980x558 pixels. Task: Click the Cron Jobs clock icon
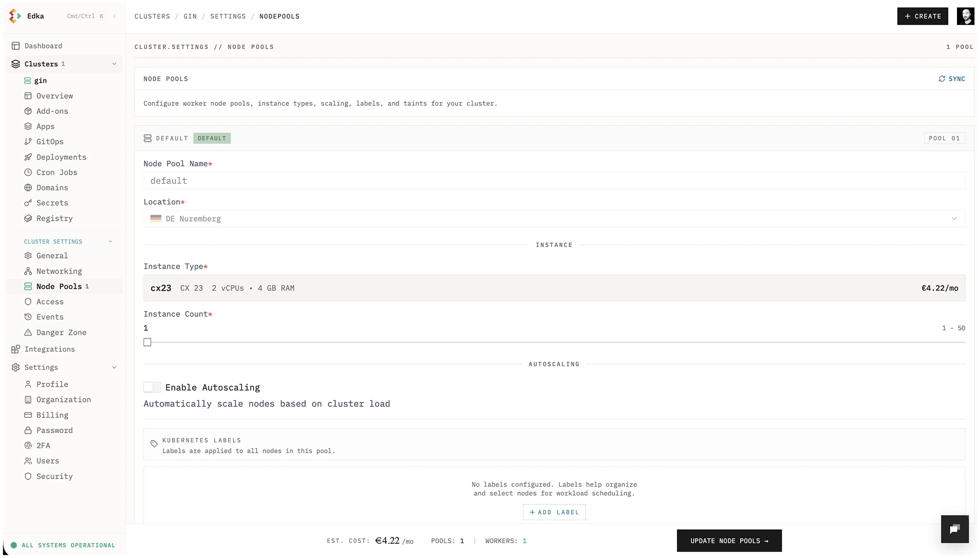tap(28, 172)
